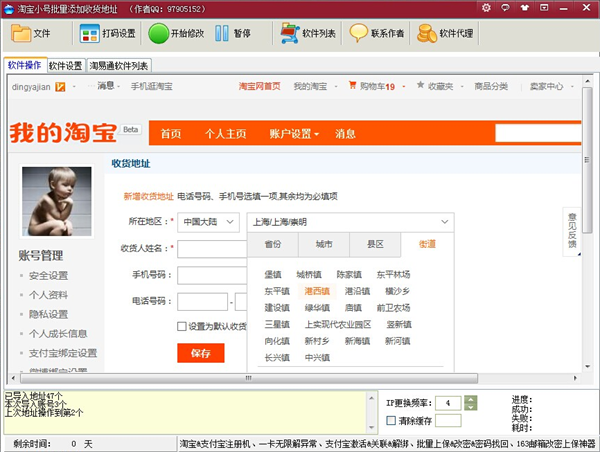Open the 中国大陆 region dropdown
Viewport: 600px width, 452px height.
(209, 222)
